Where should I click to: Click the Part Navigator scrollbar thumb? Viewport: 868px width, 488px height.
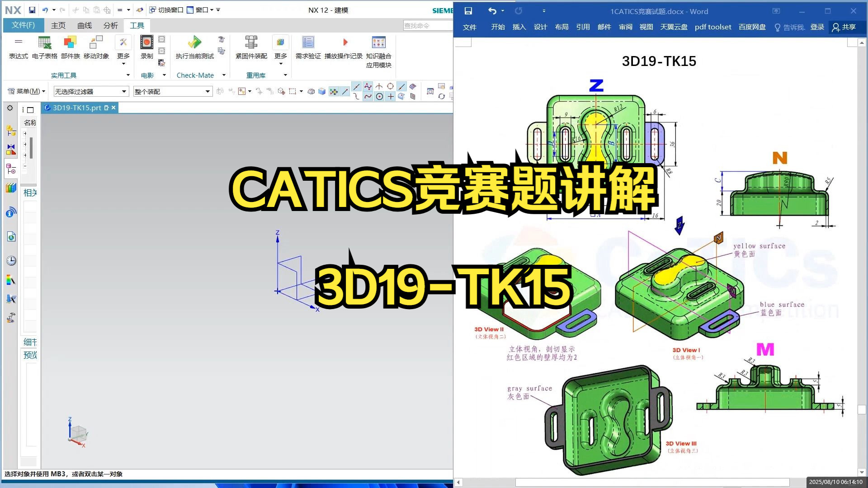31,148
